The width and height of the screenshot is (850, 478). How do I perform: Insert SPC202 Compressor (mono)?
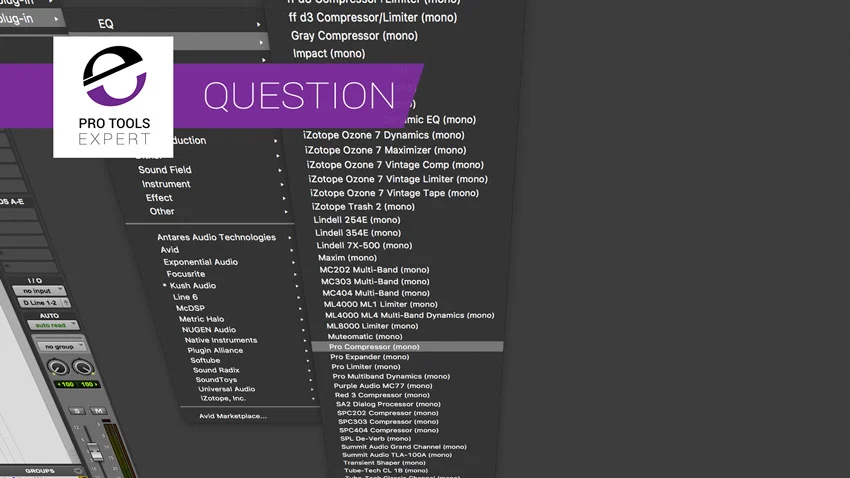pos(388,413)
